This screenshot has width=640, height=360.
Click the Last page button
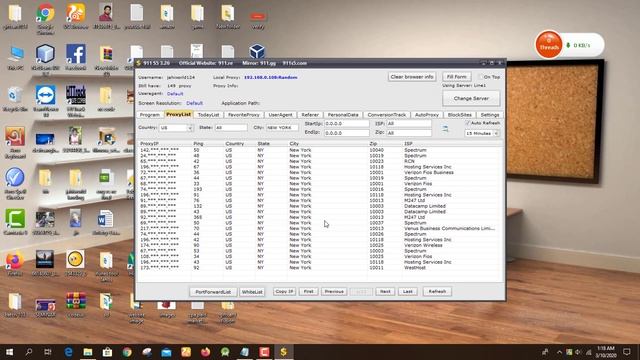tap(407, 291)
